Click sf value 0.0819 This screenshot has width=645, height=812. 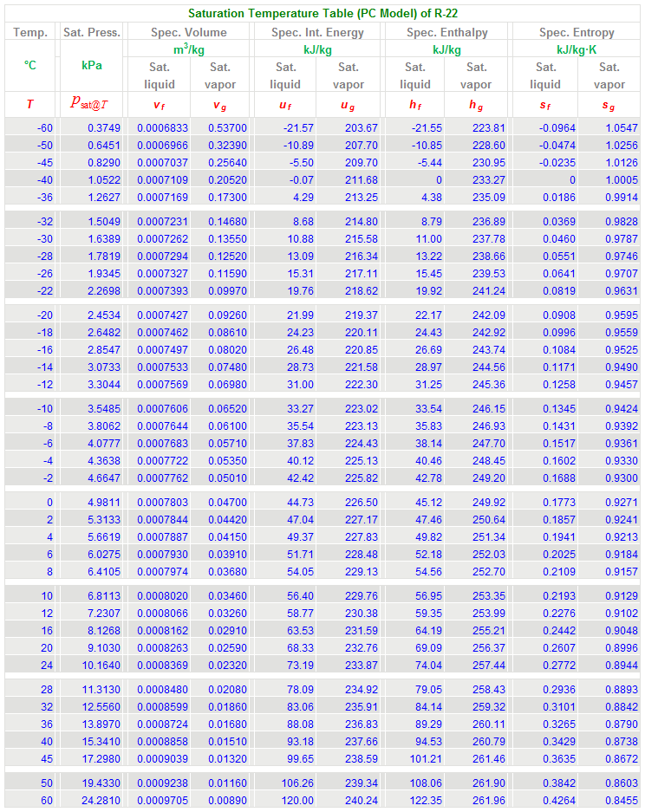pos(559,291)
